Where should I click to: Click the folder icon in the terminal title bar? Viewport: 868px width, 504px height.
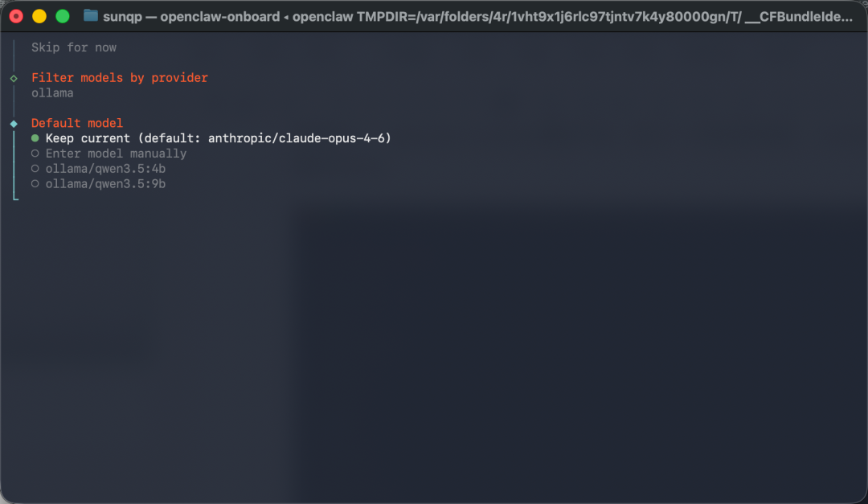point(91,15)
